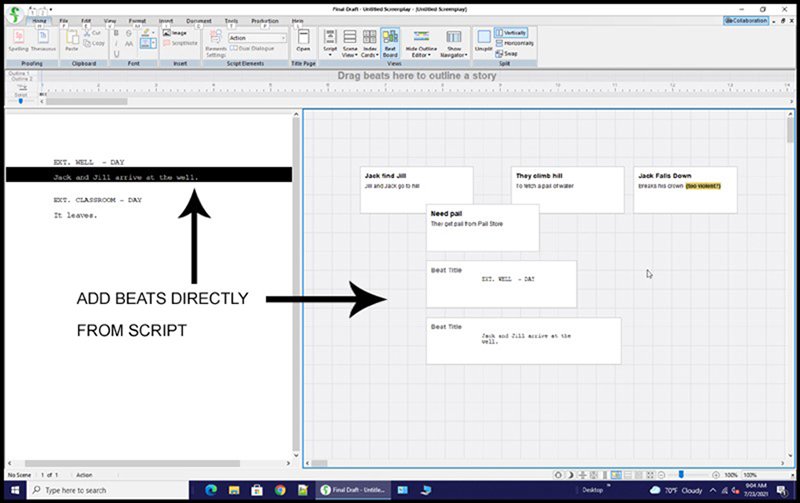
Task: Open the Format menu tab
Action: pyautogui.click(x=136, y=20)
